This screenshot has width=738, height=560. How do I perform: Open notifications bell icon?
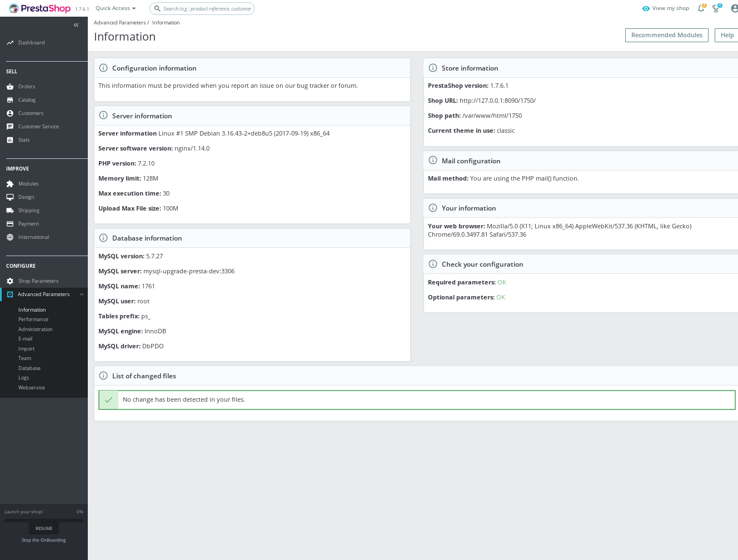[x=701, y=8]
